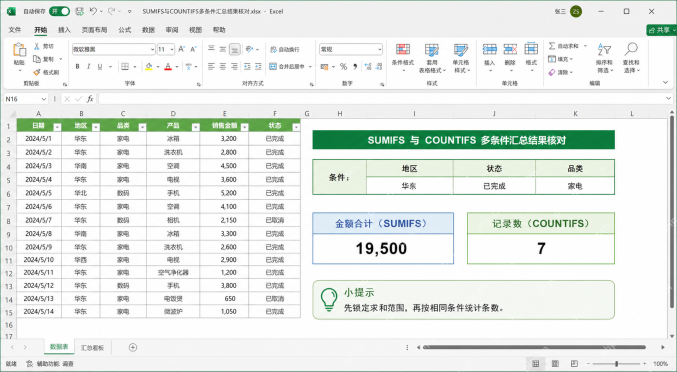Click the Find and Select magnifier icon
Screen dimensions: 677x372
click(x=631, y=49)
